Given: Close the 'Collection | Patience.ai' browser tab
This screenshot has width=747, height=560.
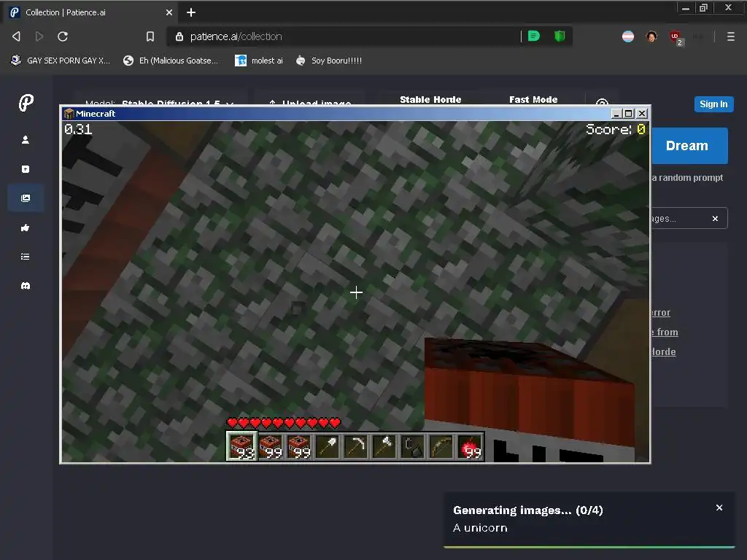Looking at the screenshot, I should pyautogui.click(x=169, y=12).
